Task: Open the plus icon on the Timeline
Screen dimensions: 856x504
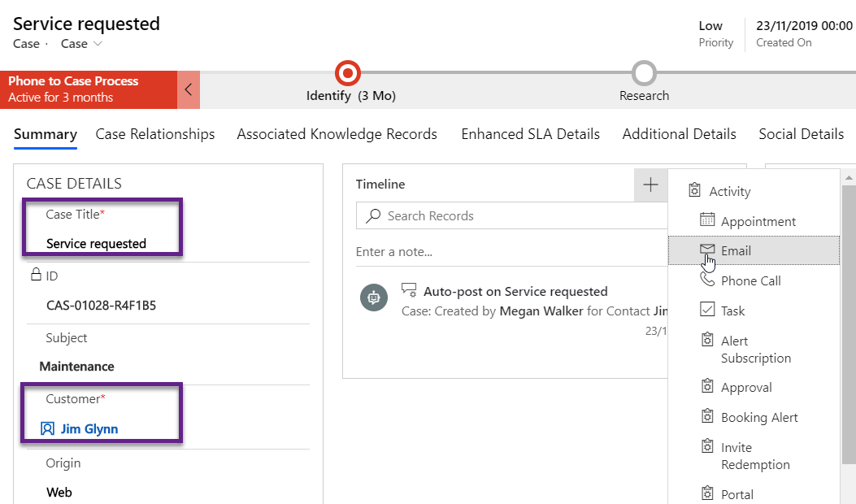Action: point(650,185)
